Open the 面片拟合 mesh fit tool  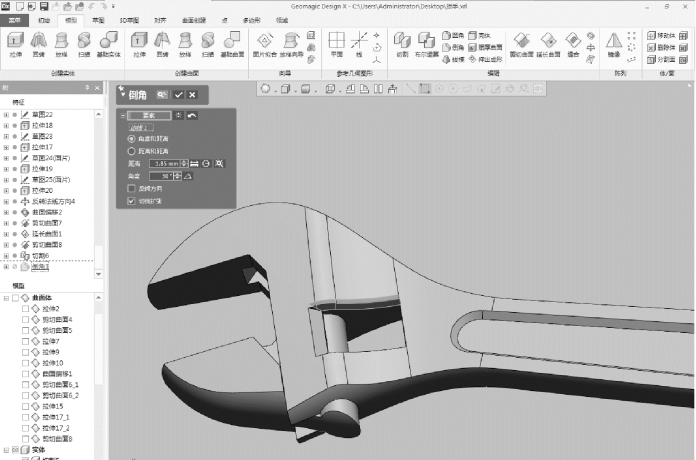point(265,42)
